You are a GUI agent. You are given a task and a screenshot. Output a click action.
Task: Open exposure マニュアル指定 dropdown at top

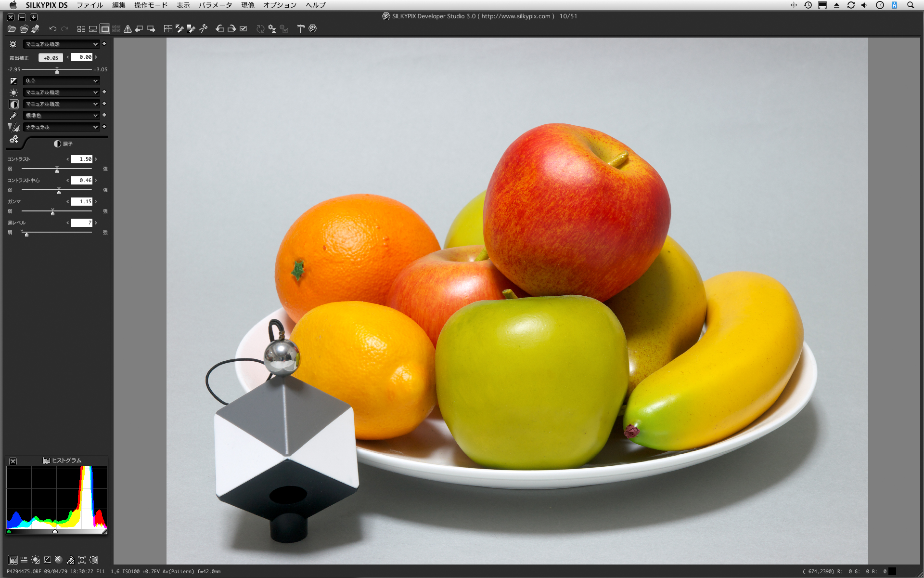[x=61, y=44]
